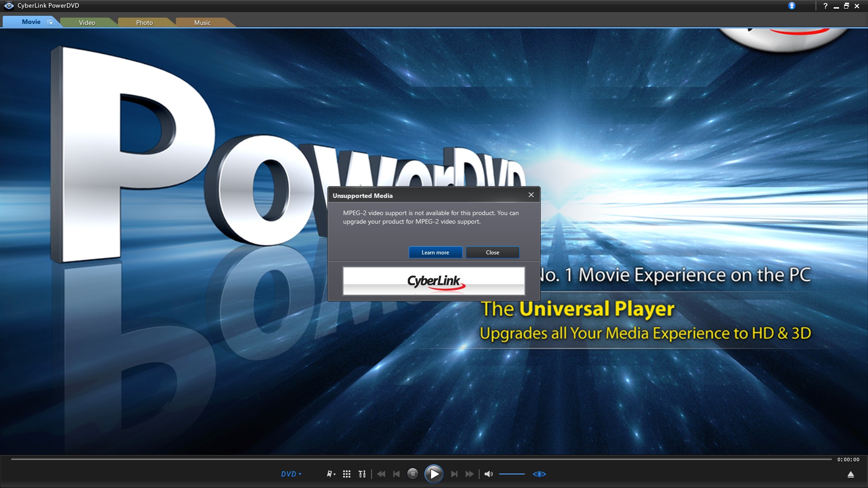868x488 pixels.
Task: Mute the volume speaker icon
Action: point(488,474)
